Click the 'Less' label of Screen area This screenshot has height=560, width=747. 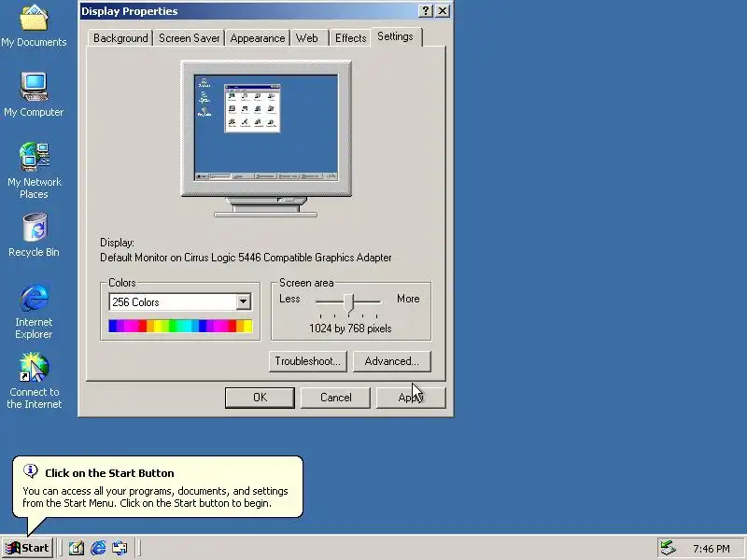[x=289, y=299]
